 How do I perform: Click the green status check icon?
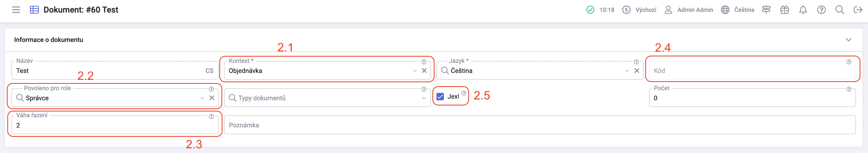point(590,10)
